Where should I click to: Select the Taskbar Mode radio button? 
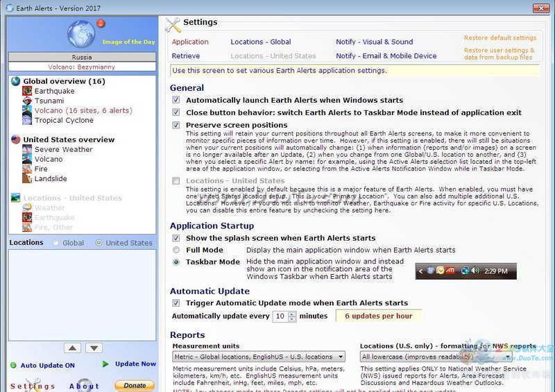tap(176, 262)
